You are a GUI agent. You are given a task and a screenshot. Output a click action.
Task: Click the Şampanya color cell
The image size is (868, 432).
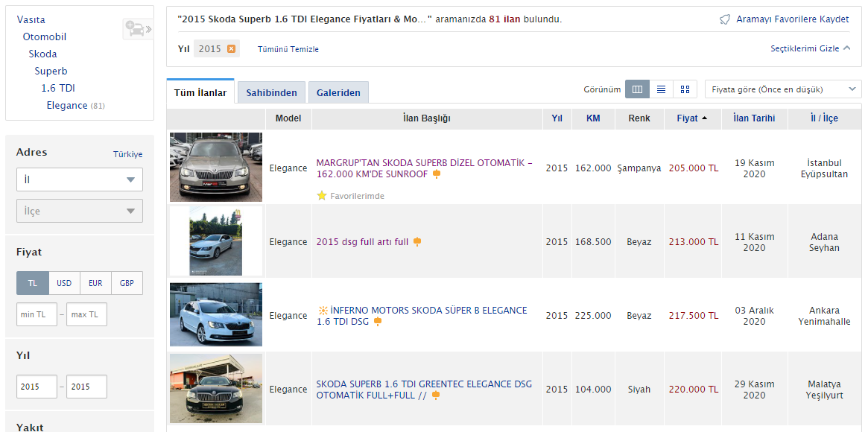pyautogui.click(x=639, y=168)
